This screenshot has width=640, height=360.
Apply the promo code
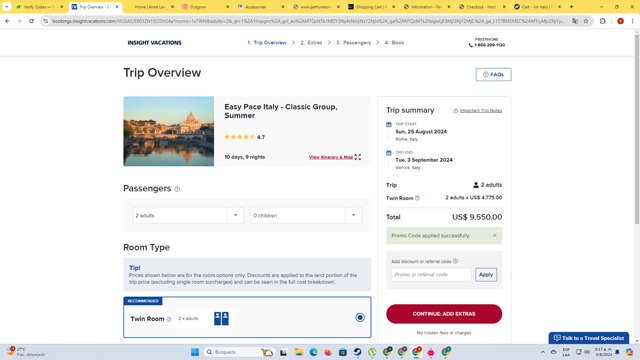click(x=486, y=275)
